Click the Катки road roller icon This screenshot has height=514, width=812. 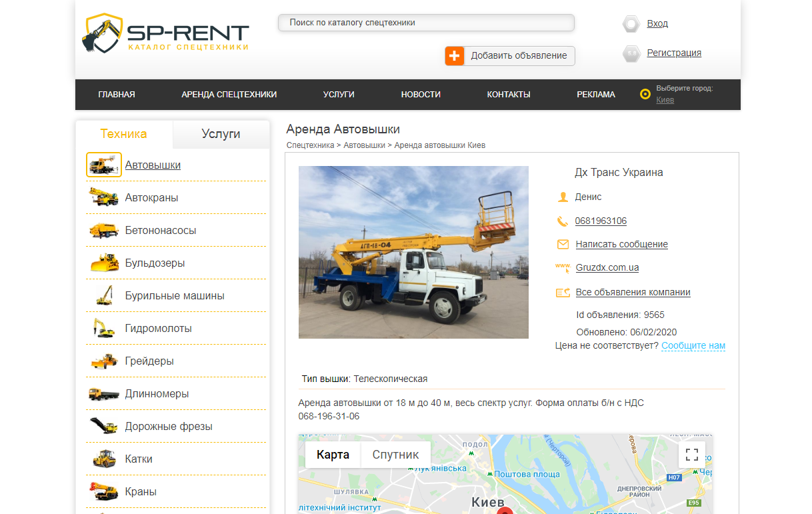coord(104,459)
